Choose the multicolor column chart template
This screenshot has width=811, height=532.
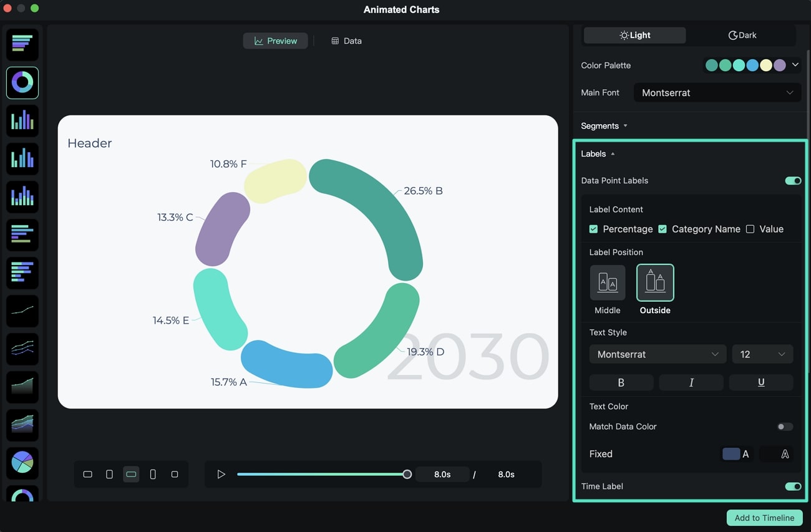(x=22, y=120)
